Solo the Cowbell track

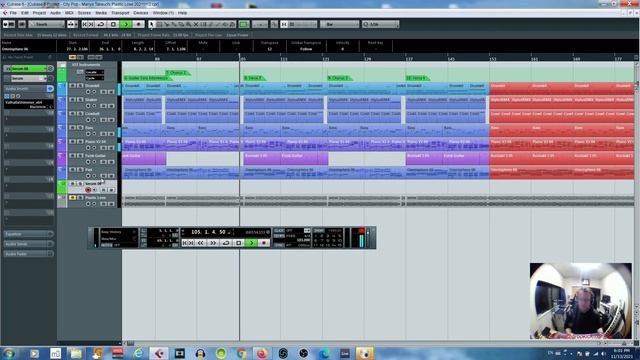click(80, 113)
